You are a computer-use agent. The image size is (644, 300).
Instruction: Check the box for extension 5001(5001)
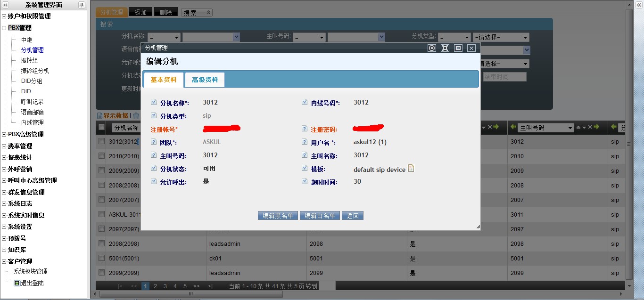tap(101, 258)
